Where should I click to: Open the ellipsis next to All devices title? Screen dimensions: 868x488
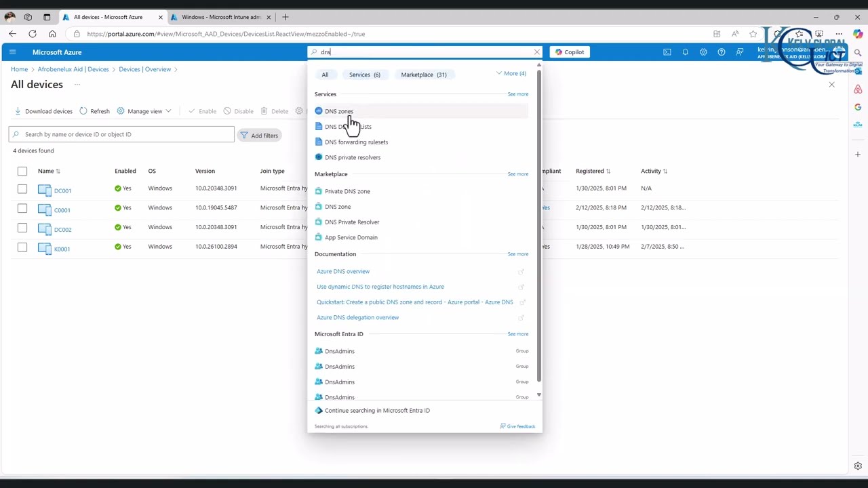coord(77,85)
